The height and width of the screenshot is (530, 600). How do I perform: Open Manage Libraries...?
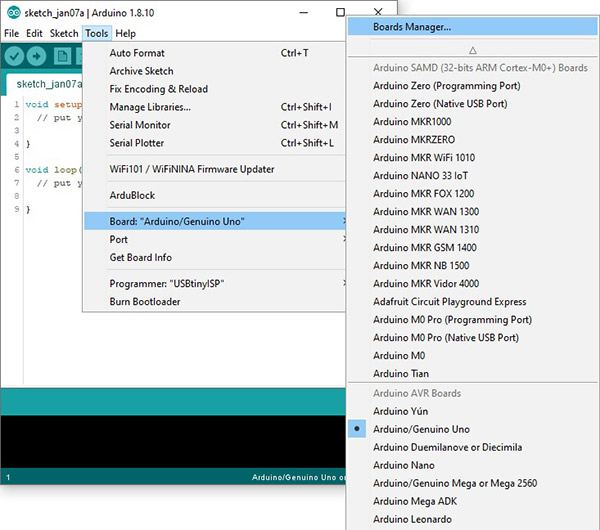(x=149, y=107)
